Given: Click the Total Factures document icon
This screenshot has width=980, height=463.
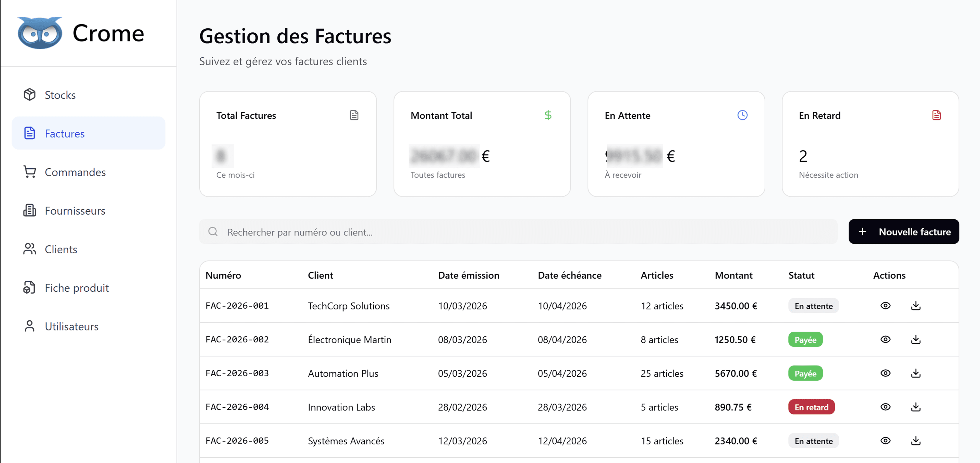Looking at the screenshot, I should click(x=354, y=115).
